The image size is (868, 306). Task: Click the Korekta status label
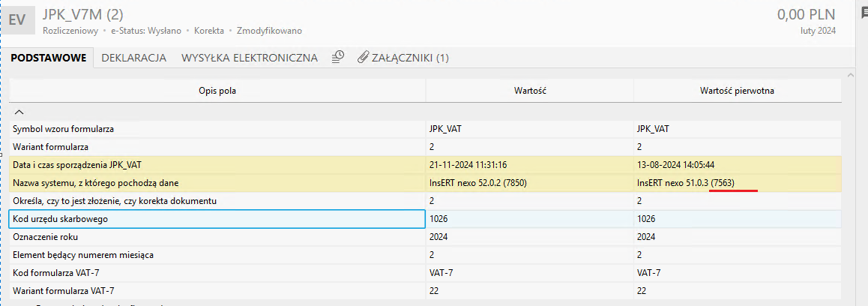click(x=208, y=31)
